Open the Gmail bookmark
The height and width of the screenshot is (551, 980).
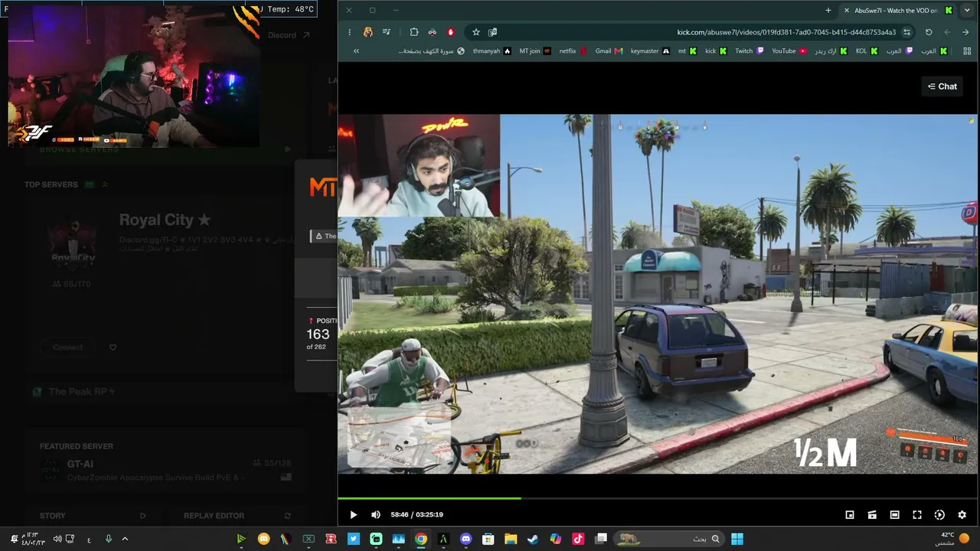[609, 51]
